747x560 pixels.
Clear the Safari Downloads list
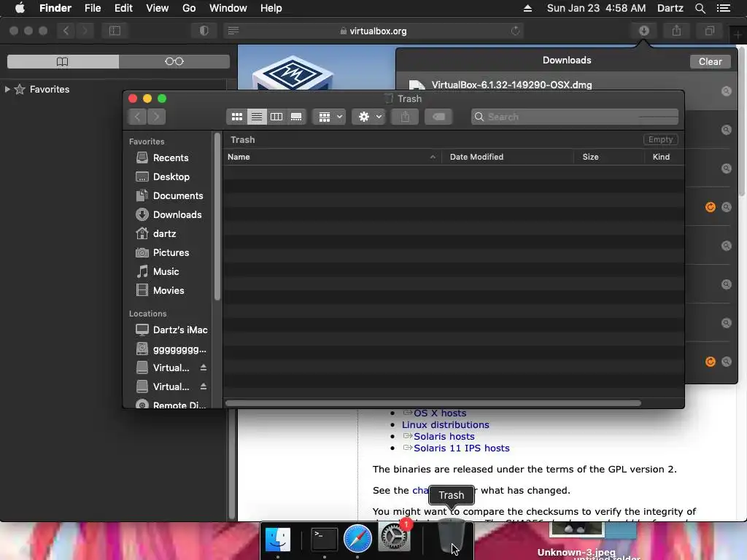[710, 61]
